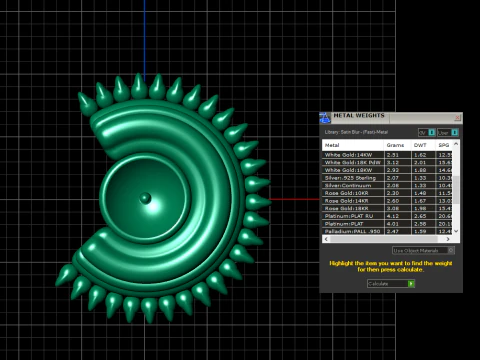
Task: Click grams value 4.12 for Platinum RU
Action: (x=393, y=216)
